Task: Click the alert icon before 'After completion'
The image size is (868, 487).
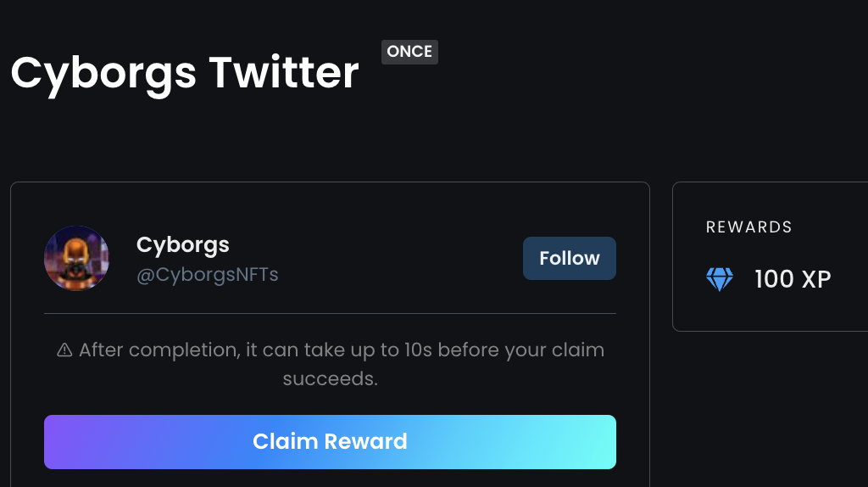Action: pyautogui.click(x=64, y=350)
